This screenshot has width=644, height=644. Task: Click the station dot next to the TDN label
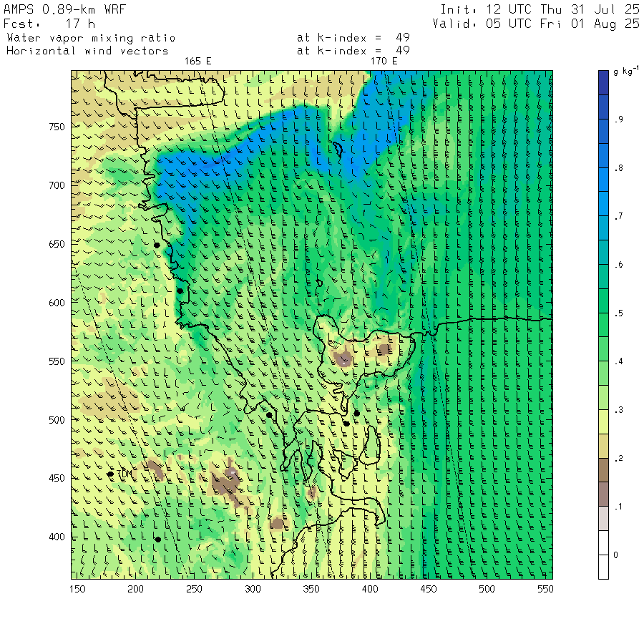110,474
